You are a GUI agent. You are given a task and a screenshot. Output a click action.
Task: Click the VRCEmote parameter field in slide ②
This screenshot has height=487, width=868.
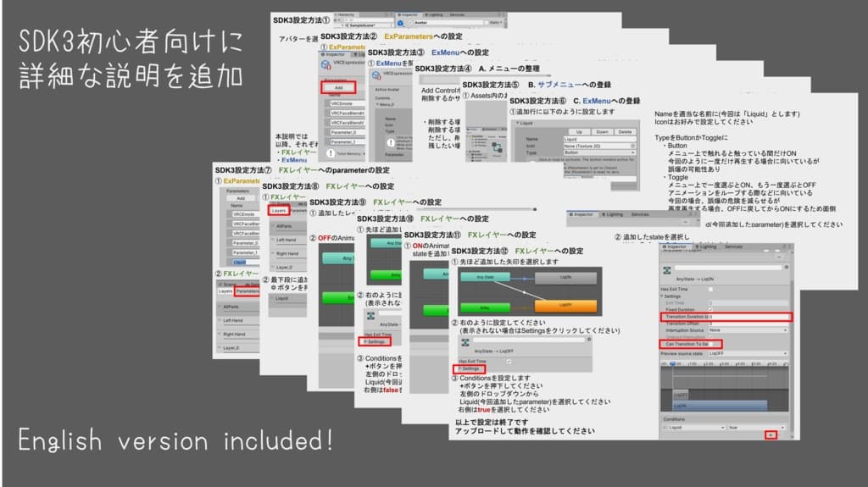[347, 103]
